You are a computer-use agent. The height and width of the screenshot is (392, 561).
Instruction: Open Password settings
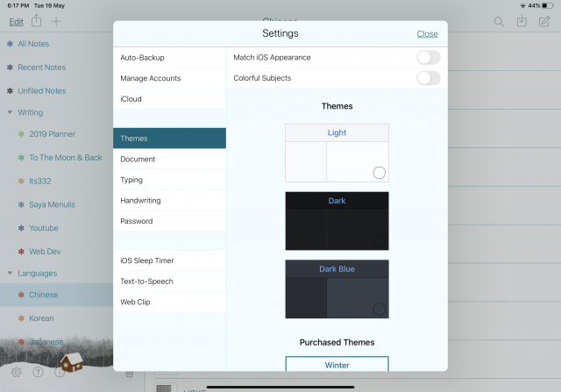click(169, 221)
